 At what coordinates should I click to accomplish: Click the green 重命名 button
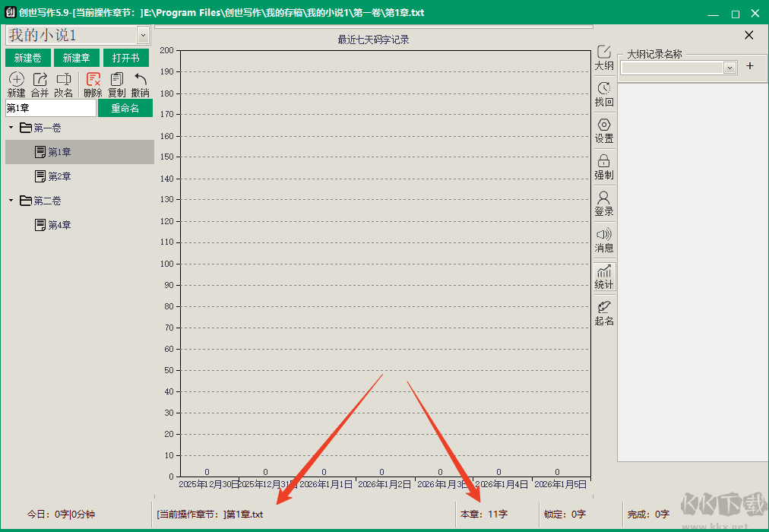[x=125, y=108]
